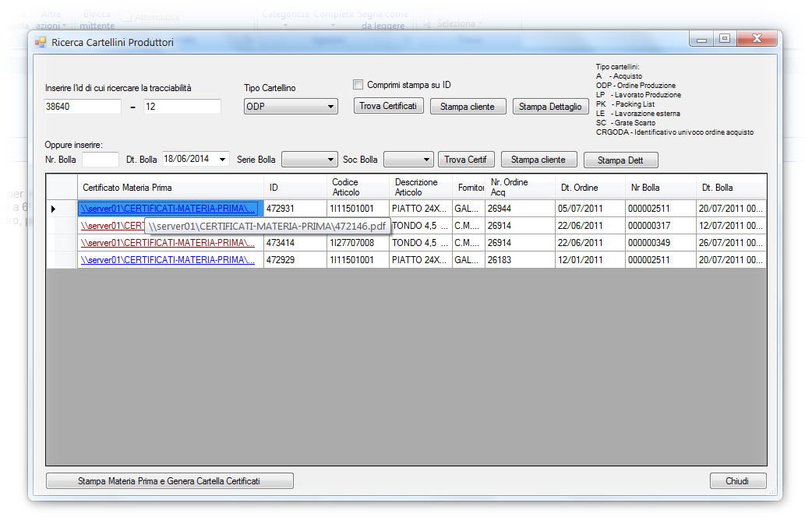Sort by Certificato Materia Prima column header
The image size is (812, 531).
click(x=171, y=188)
